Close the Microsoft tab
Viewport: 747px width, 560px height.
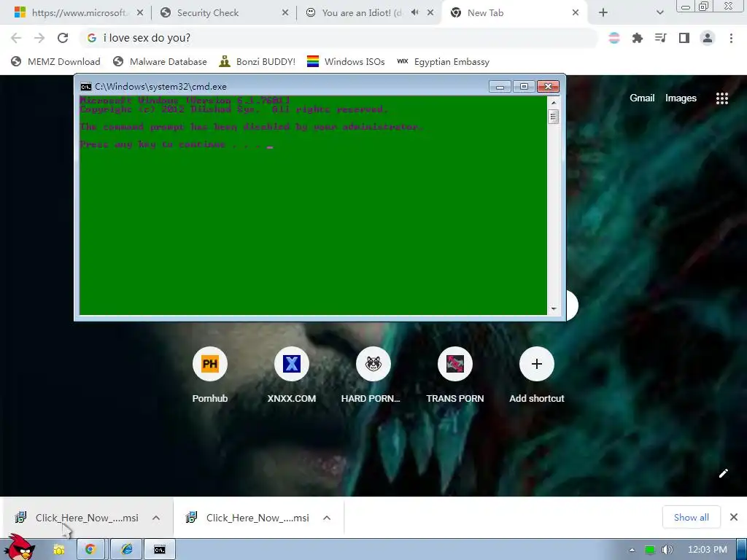click(x=140, y=13)
